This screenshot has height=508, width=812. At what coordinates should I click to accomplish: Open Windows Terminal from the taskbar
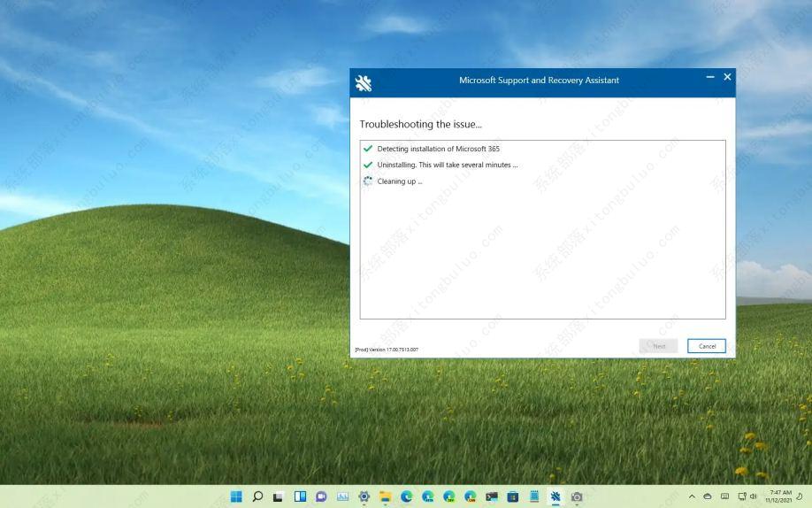coord(492,497)
